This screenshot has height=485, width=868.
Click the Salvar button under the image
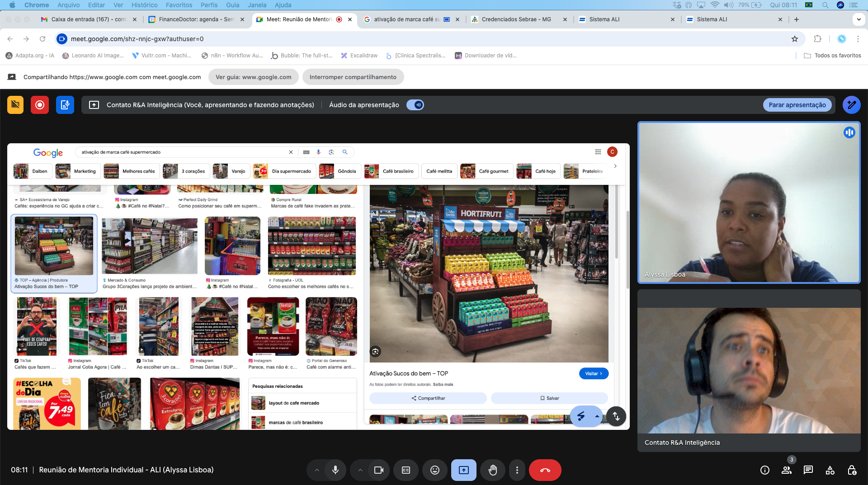tap(549, 398)
